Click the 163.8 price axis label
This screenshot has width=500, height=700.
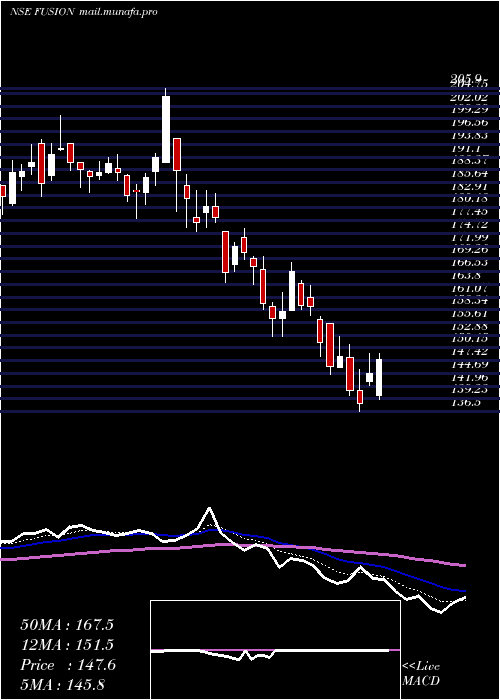tap(465, 275)
